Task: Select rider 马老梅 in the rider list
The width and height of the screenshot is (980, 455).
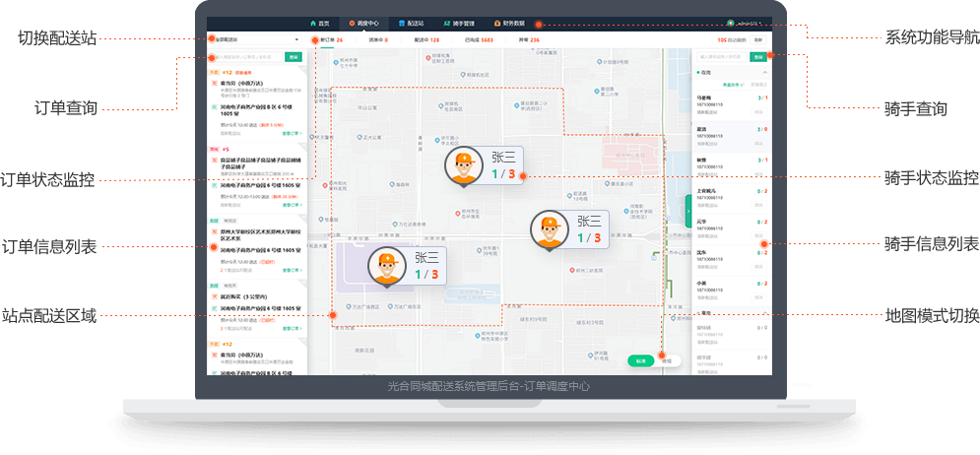Action: (x=704, y=98)
